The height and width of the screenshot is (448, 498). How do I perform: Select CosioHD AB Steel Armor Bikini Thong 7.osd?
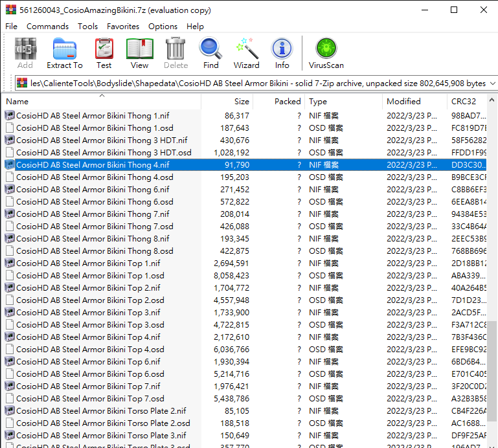pos(95,226)
